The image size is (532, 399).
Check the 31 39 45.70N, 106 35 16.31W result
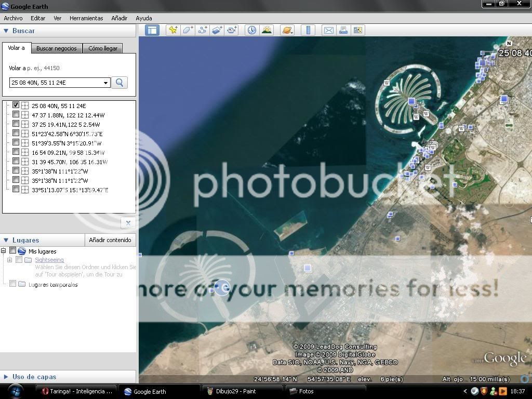[16, 161]
